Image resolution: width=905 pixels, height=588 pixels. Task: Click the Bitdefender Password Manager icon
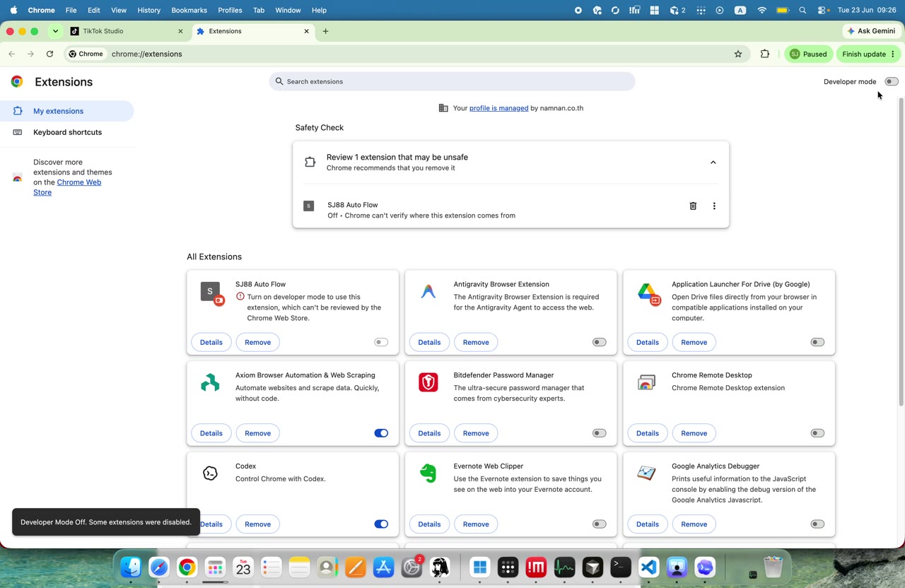click(428, 382)
